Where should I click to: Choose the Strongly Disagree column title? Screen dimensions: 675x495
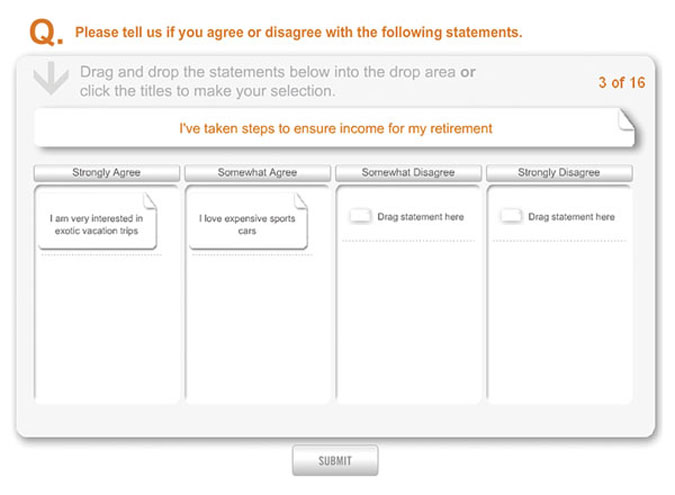(559, 173)
